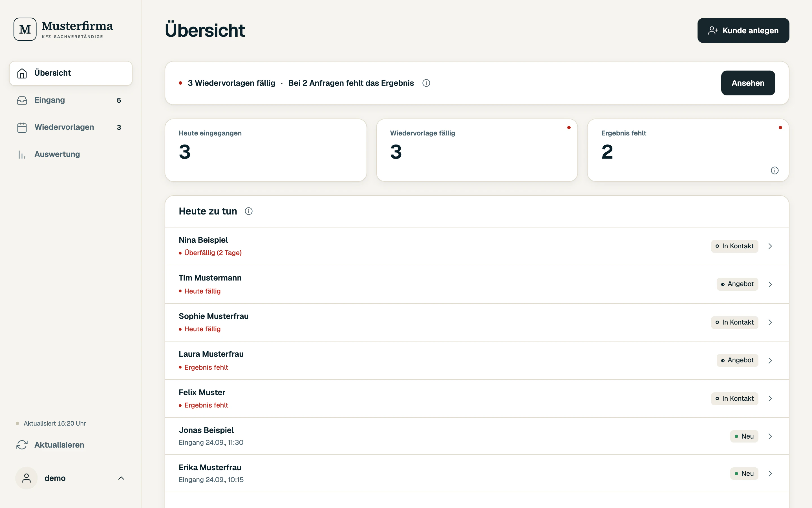Image resolution: width=812 pixels, height=508 pixels.
Task: Click the home icon beside Übersicht
Action: (22, 73)
